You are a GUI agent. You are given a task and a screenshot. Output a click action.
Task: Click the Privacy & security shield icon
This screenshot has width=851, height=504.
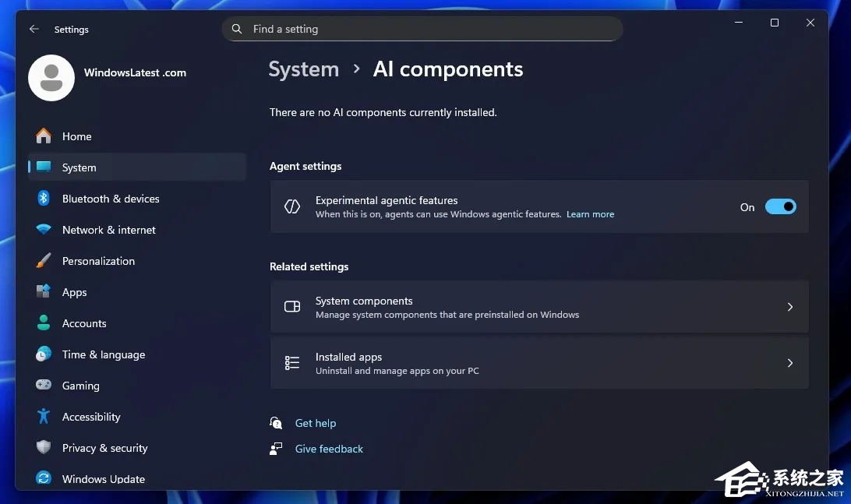(44, 448)
